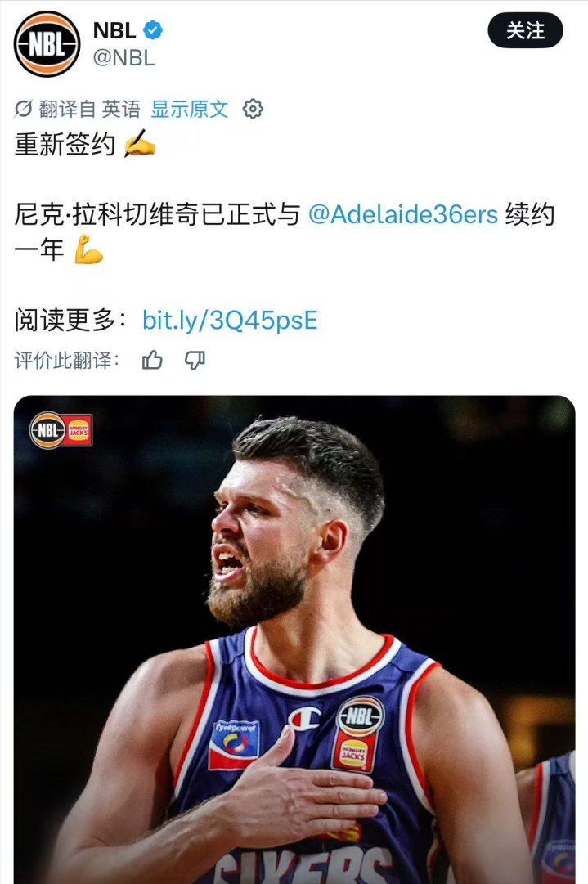Screen dimensions: 588x884
Task: Open the NBL profile avatar
Action: click(47, 44)
